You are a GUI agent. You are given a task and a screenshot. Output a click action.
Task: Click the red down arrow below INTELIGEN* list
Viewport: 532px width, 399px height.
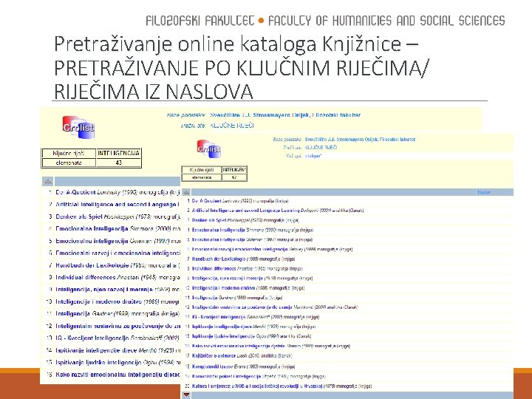pyautogui.click(x=186, y=395)
